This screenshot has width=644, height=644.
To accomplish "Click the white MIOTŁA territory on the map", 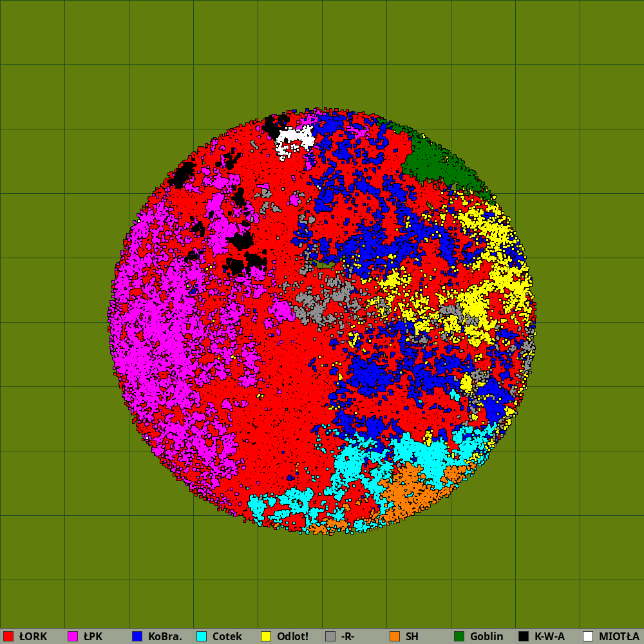I will (x=294, y=140).
